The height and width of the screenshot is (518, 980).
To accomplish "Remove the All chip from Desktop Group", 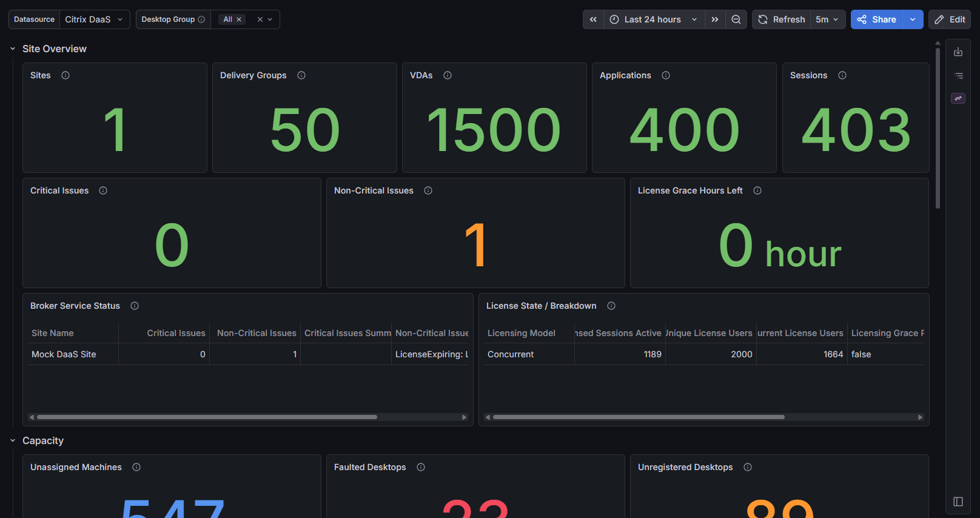I will (x=239, y=19).
